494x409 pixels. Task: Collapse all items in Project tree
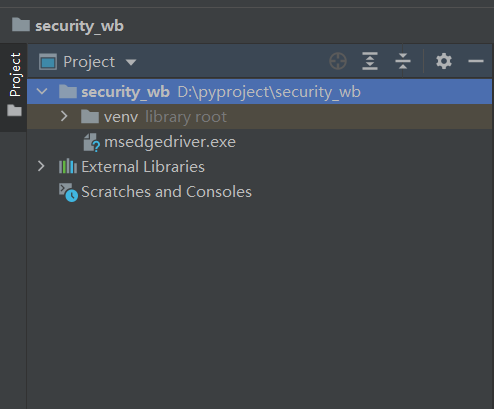point(403,61)
